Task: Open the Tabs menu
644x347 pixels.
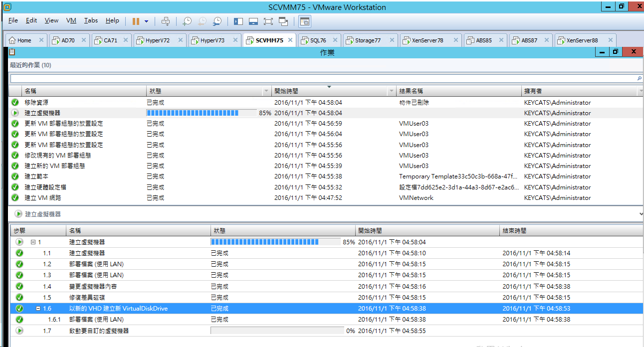Action: pos(91,20)
